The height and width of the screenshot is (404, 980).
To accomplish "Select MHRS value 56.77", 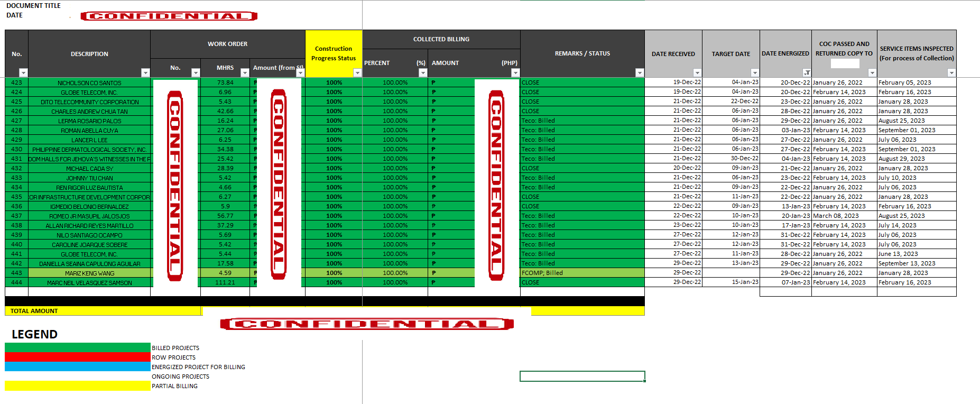I will pyautogui.click(x=225, y=216).
